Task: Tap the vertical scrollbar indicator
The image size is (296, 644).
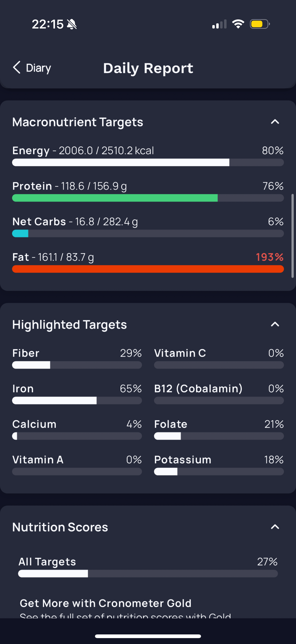Action: click(292, 236)
